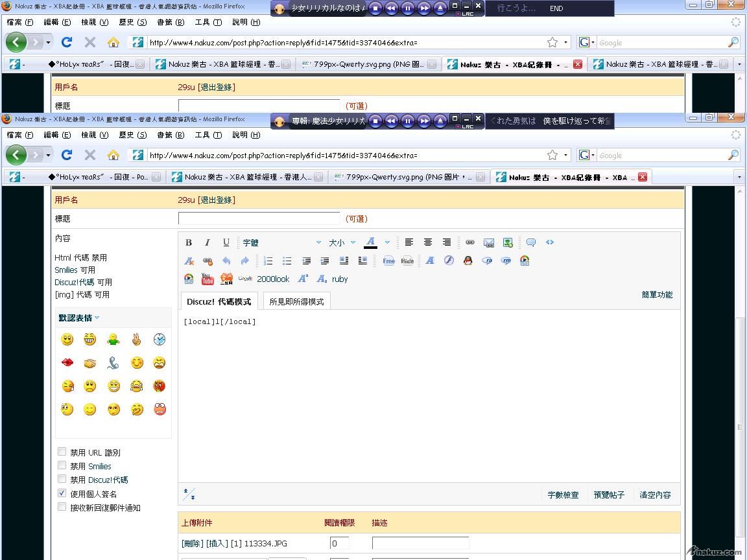Expand the 大小 font size dropdown
This screenshot has width=747, height=560.
[x=342, y=242]
